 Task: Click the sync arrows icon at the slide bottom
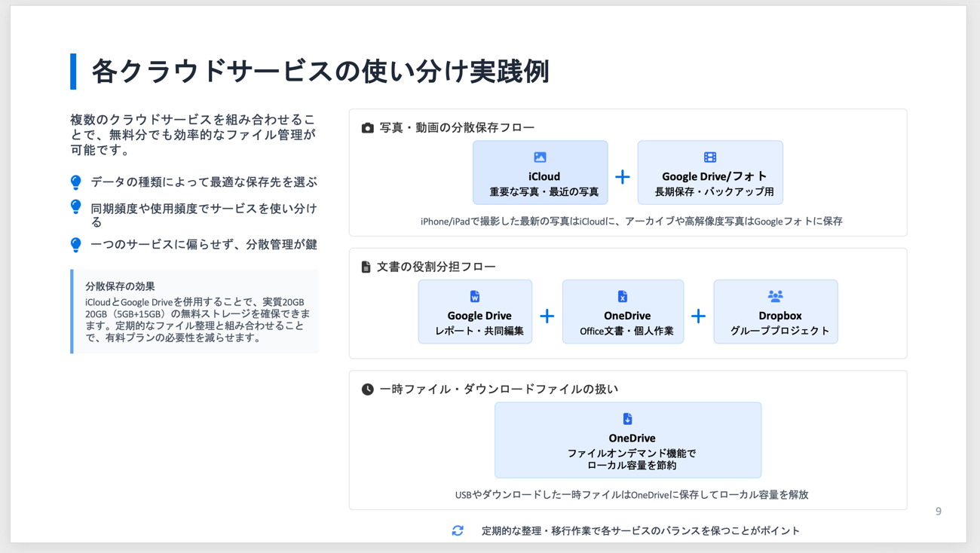click(458, 530)
